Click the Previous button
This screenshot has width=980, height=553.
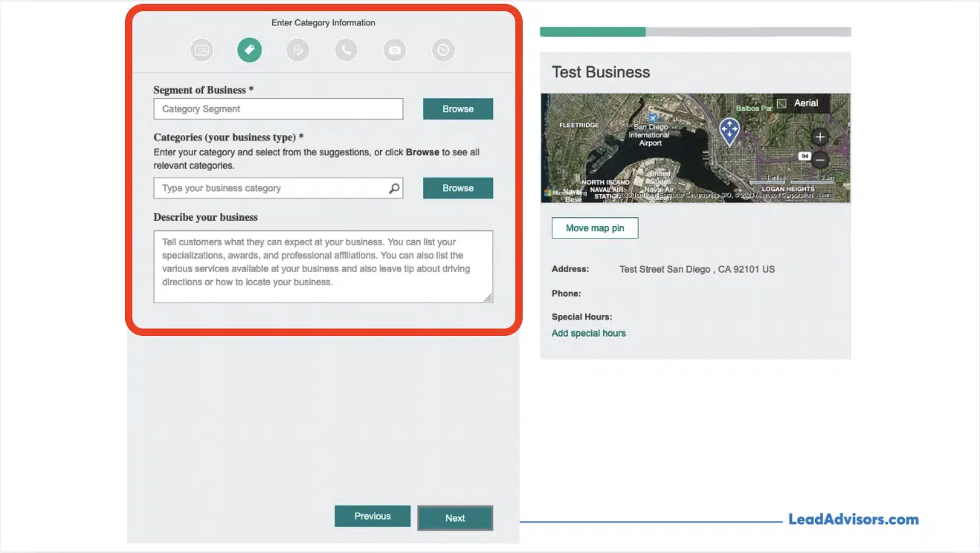(x=373, y=516)
